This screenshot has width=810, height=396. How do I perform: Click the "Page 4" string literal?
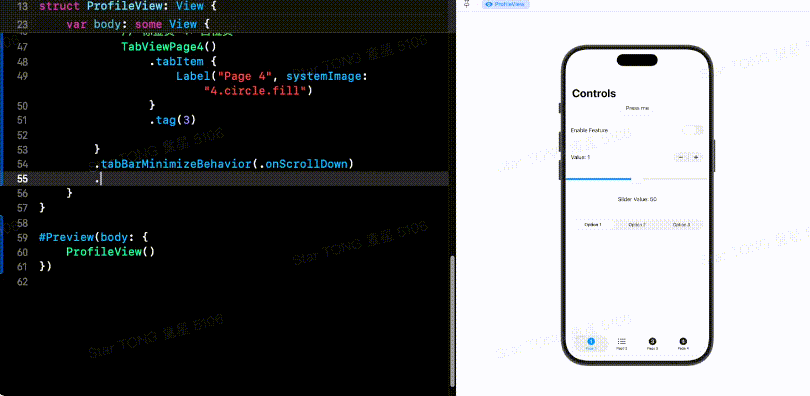tap(245, 76)
